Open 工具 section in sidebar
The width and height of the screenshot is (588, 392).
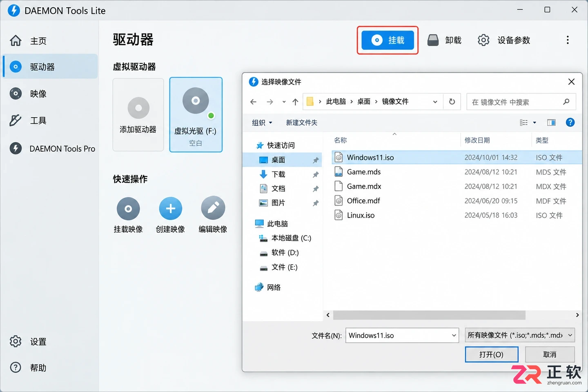pos(50,120)
